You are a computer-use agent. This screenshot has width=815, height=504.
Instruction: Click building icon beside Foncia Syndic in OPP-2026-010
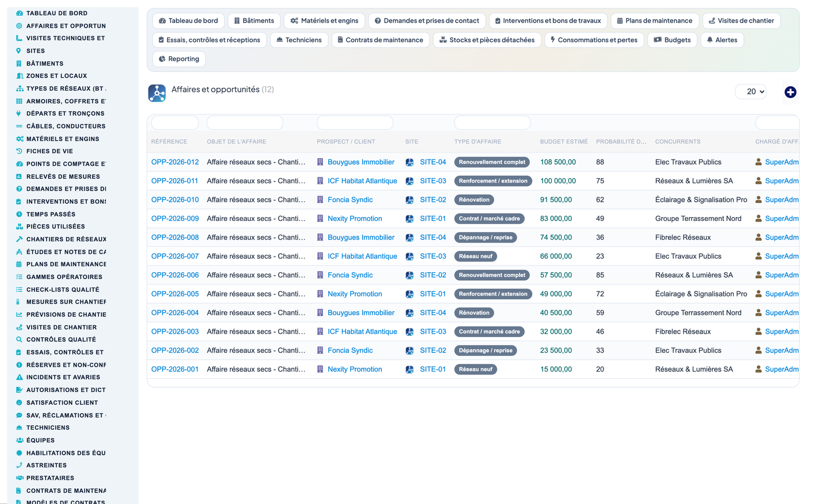pyautogui.click(x=320, y=200)
